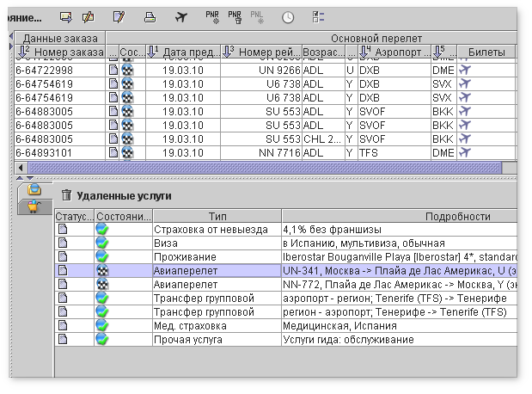
Task: Sort by Номер рей... column header
Action: pyautogui.click(x=261, y=52)
